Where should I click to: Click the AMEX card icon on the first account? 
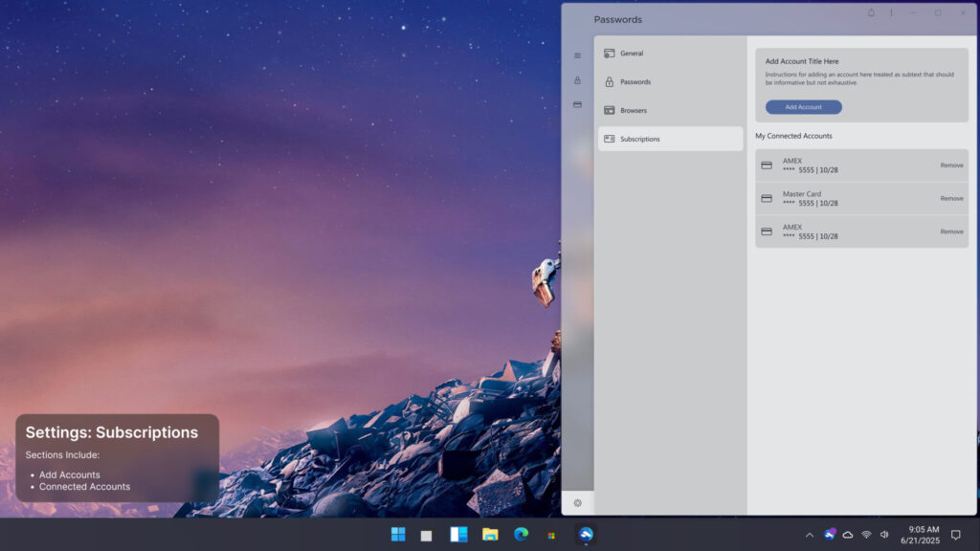click(767, 165)
